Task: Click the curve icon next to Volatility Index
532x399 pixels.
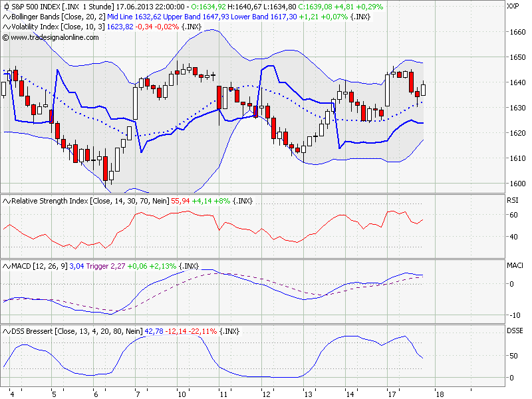Action: [x=5, y=27]
